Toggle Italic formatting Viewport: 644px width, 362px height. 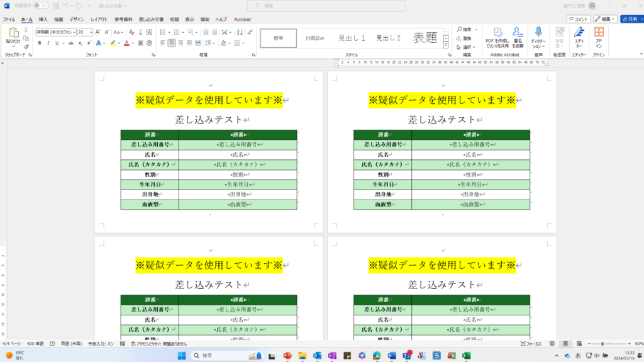point(48,43)
